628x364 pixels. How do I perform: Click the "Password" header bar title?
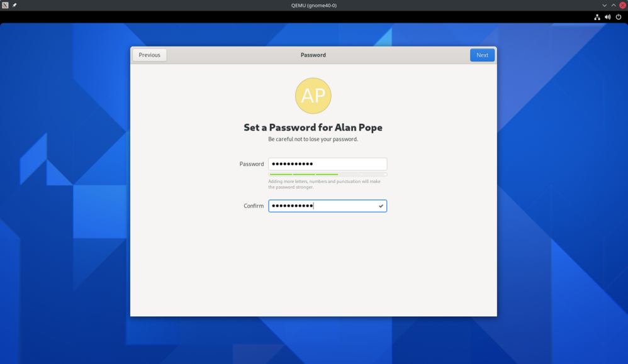point(313,55)
